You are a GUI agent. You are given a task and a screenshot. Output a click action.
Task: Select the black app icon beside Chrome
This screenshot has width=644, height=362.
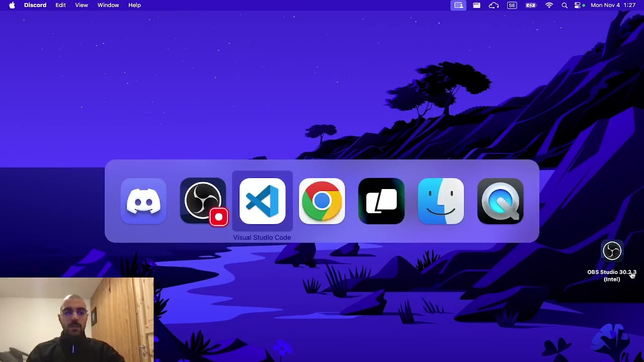pos(381,201)
